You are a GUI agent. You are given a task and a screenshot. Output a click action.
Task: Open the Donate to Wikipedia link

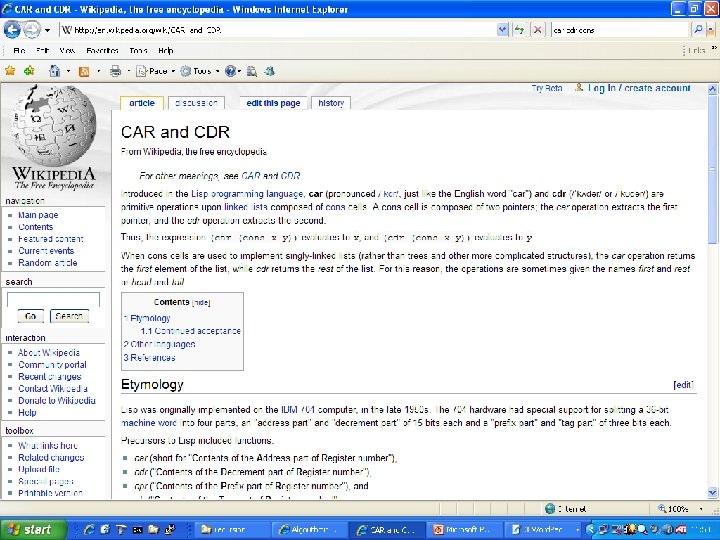[57, 400]
